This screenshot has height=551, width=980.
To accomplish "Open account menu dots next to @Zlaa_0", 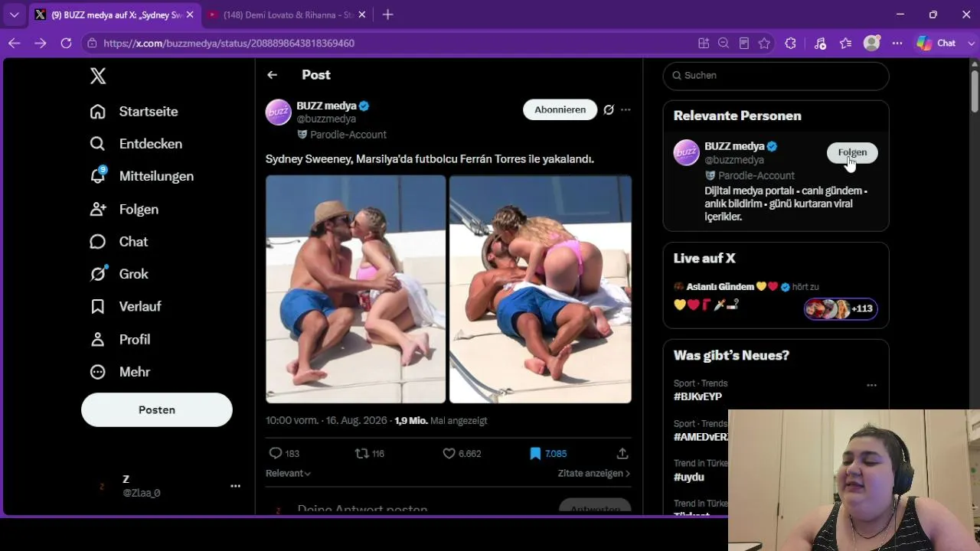I will click(236, 485).
